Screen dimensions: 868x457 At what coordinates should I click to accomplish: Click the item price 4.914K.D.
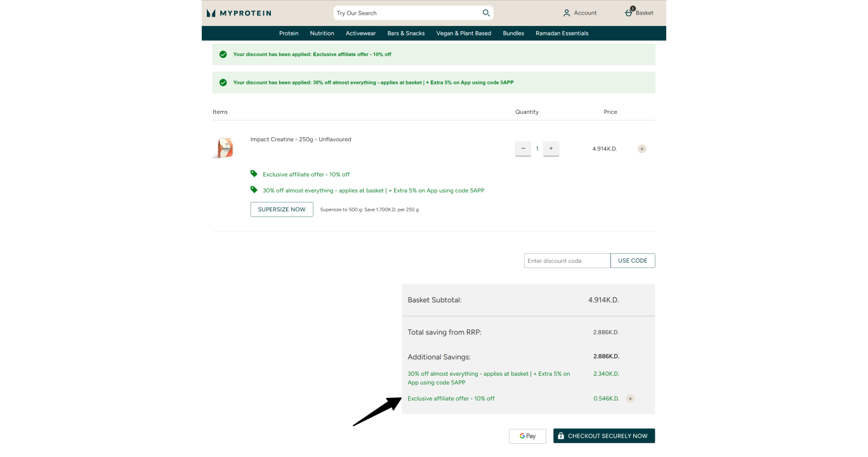point(605,149)
